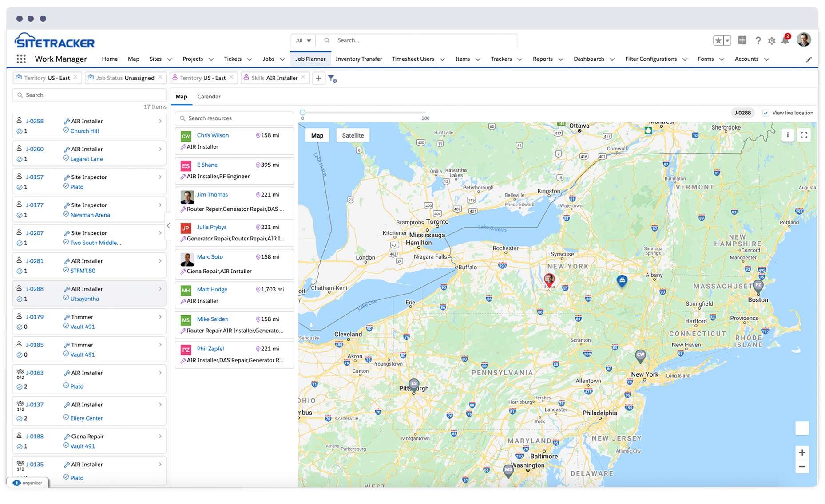825x504 pixels.
Task: Click the J-0288 selected job chip
Action: [x=742, y=113]
